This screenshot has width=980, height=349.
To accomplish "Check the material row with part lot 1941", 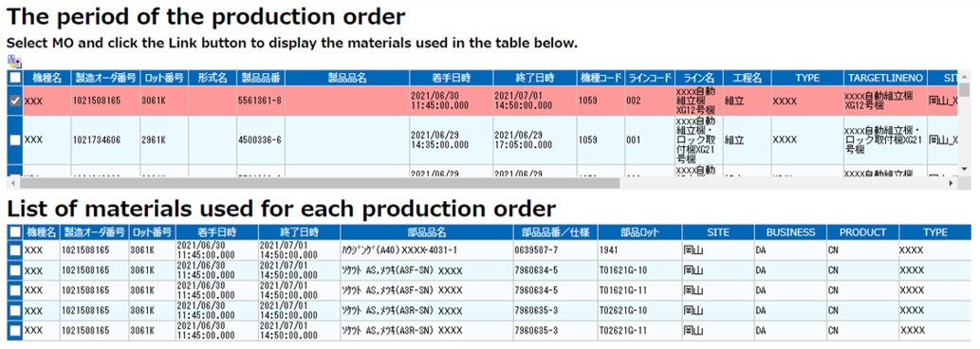I will point(15,250).
